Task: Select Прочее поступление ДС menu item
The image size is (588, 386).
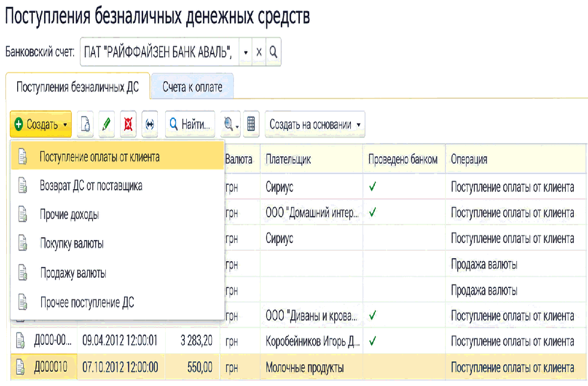Action: click(x=118, y=302)
